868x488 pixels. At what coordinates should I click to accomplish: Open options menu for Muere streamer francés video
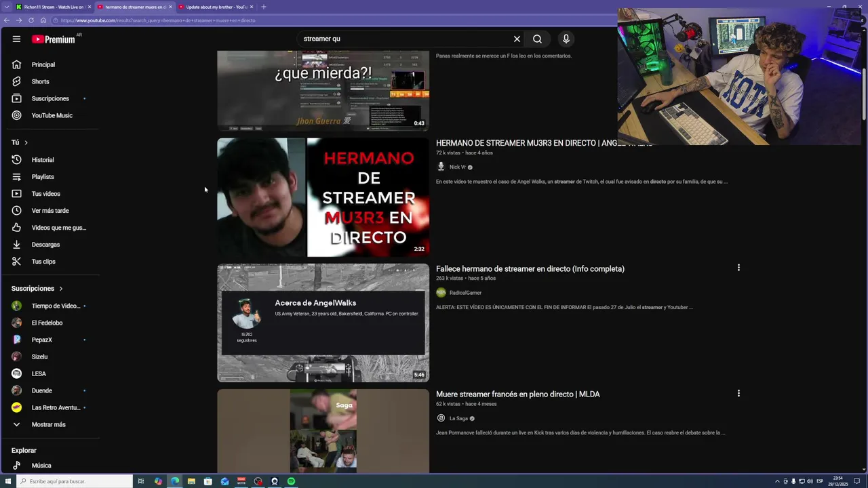coord(738,393)
